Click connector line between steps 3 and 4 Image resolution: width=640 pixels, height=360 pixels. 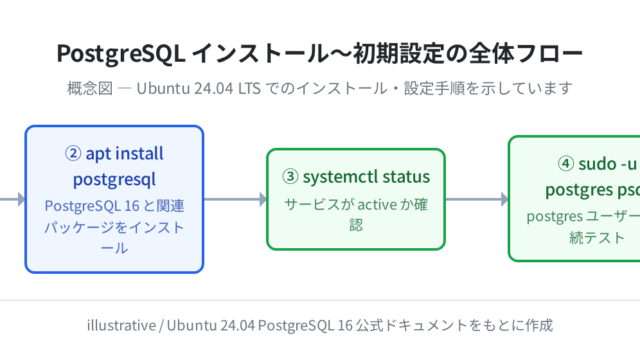pyautogui.click(x=473, y=200)
